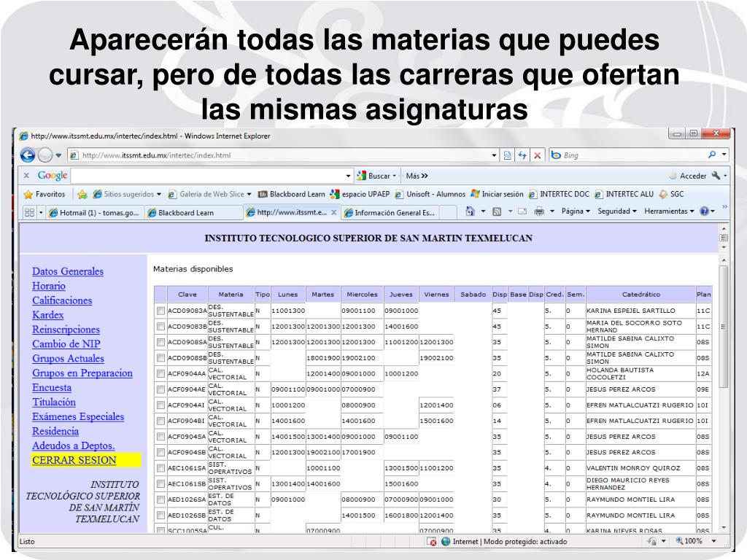
Task: Open the Galería de Web Slice favorite
Action: coord(209,194)
